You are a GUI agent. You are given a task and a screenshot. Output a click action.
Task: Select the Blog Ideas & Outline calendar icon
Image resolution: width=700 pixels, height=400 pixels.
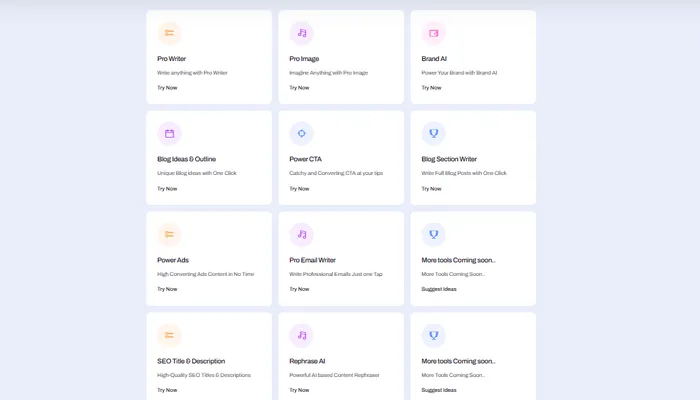(x=169, y=133)
